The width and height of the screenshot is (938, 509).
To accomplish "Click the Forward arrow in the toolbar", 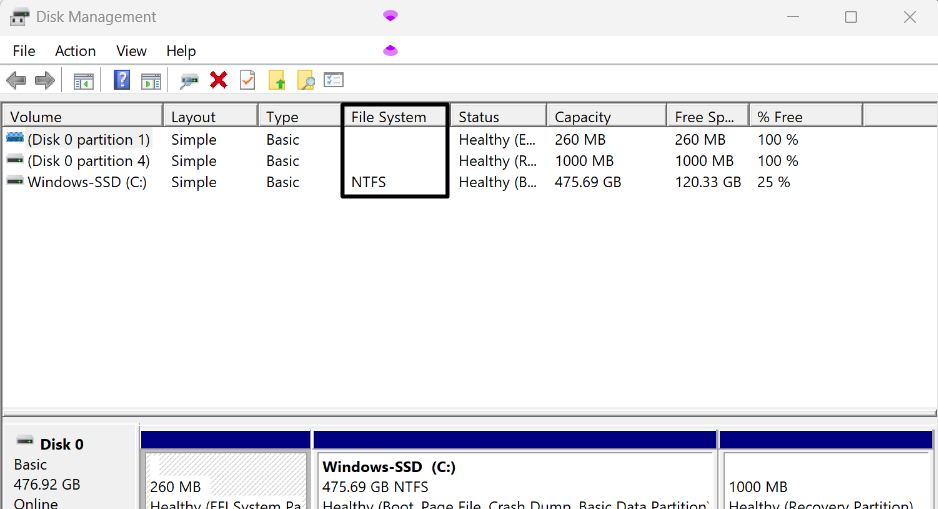I will [x=44, y=81].
